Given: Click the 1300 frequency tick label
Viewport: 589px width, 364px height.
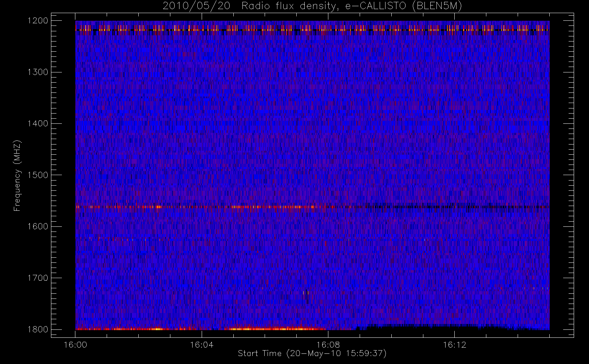Looking at the screenshot, I should click(x=38, y=72).
